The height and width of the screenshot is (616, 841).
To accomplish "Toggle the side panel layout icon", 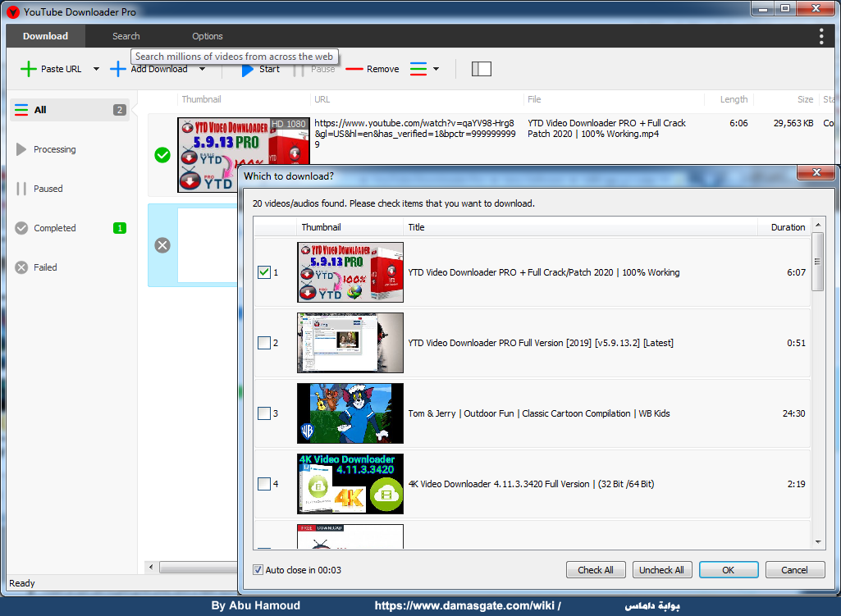I will [x=481, y=69].
